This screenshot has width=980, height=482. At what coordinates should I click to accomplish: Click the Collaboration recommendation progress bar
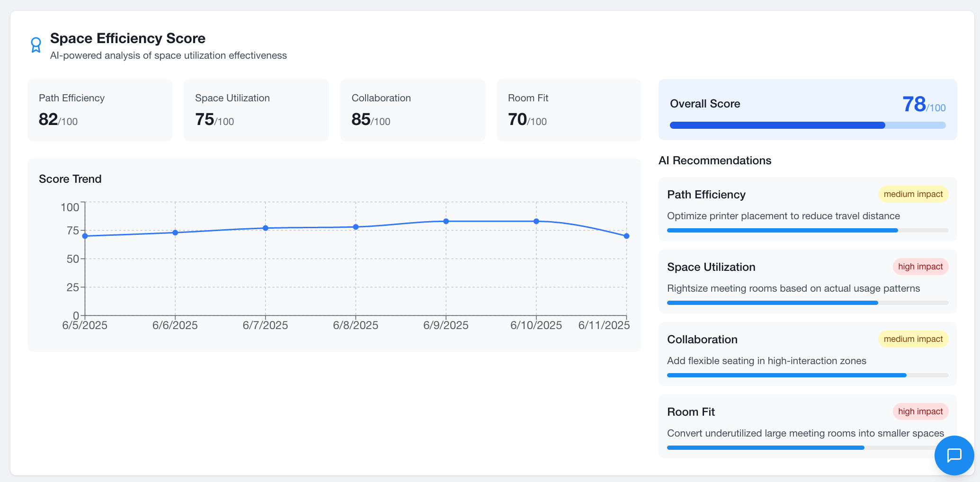[808, 375]
